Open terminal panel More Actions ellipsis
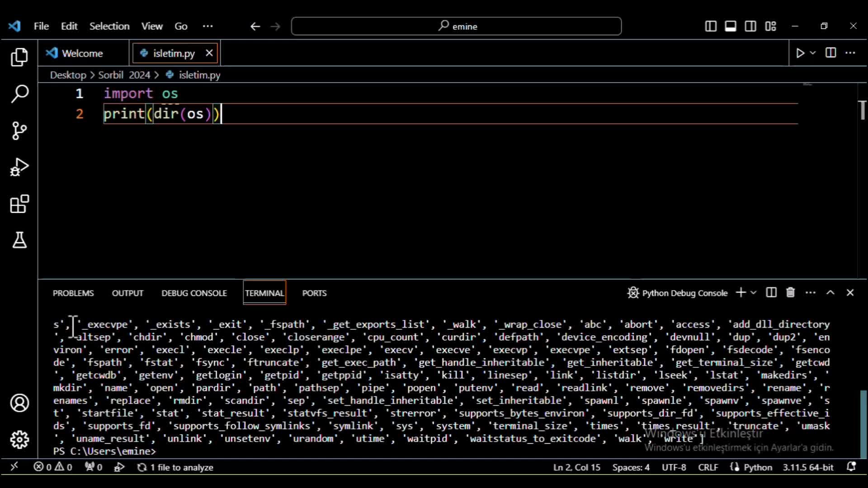868x488 pixels. click(811, 293)
